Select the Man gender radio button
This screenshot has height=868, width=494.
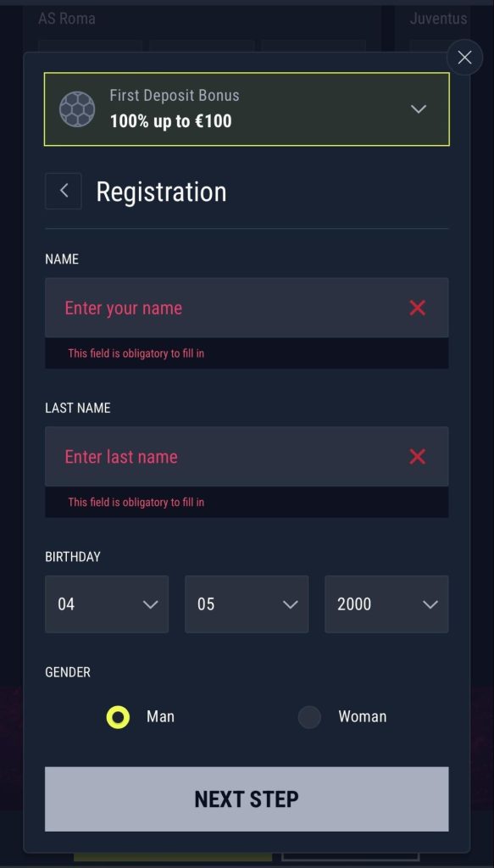coord(118,717)
